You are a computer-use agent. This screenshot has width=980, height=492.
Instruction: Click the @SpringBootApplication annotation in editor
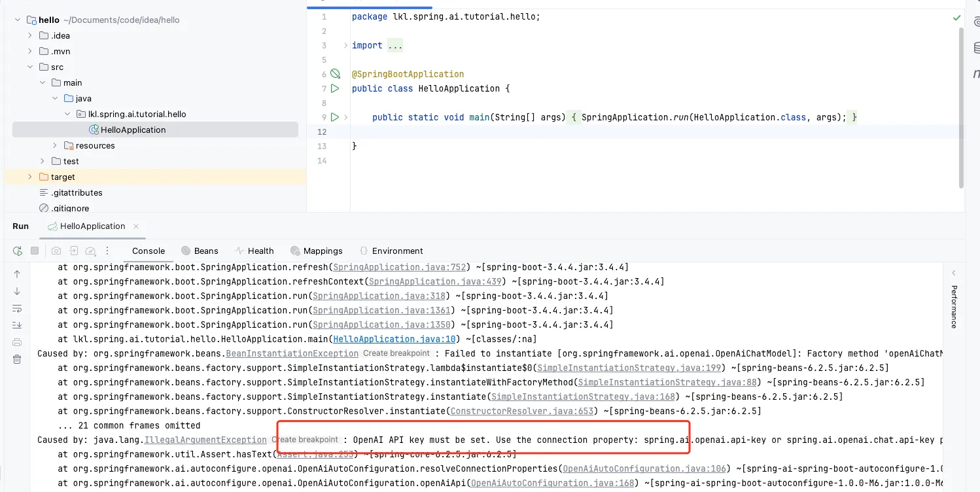pos(408,74)
